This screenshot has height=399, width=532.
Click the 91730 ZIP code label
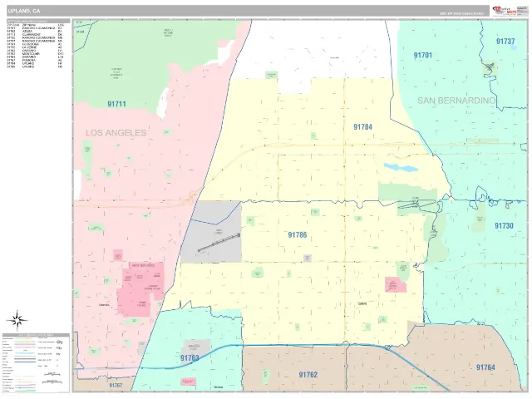504,225
